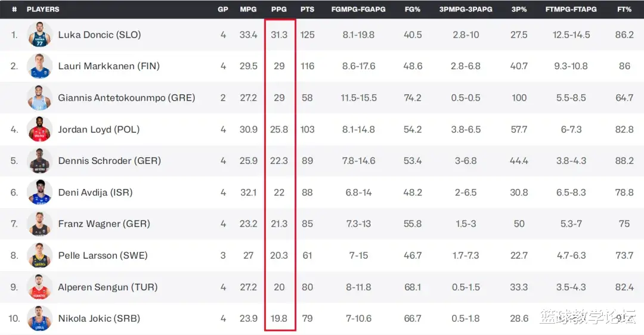Click the PTS column header
Screen dimensions: 644x335
pyautogui.click(x=307, y=9)
